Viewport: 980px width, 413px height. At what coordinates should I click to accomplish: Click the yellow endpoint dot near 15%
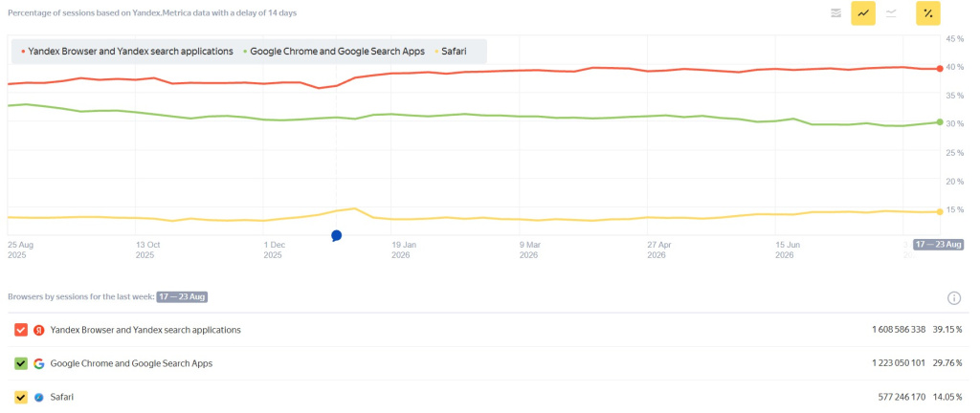(940, 211)
